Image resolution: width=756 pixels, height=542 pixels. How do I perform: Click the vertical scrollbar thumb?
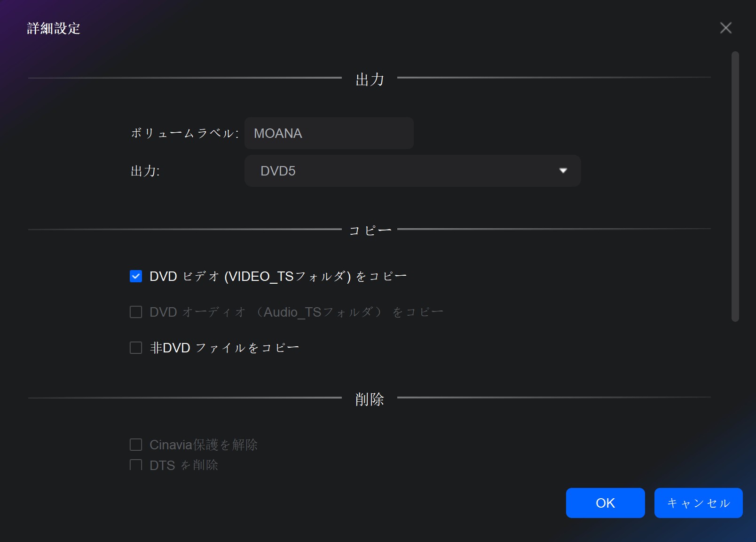coord(735,186)
